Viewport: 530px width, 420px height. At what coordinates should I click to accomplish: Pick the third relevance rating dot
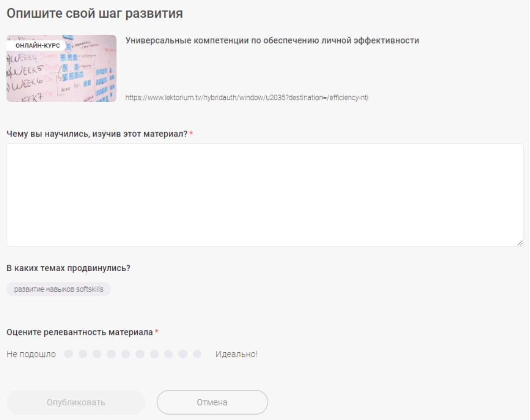click(x=97, y=354)
